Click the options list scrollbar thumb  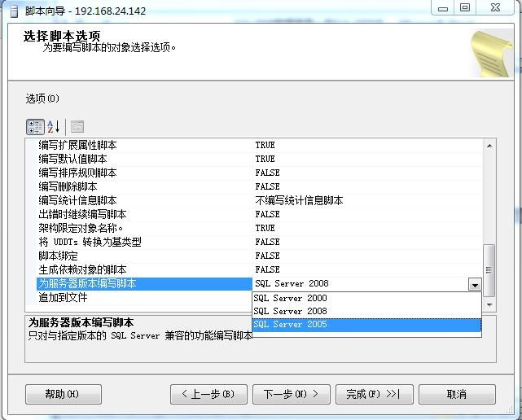[x=489, y=270]
